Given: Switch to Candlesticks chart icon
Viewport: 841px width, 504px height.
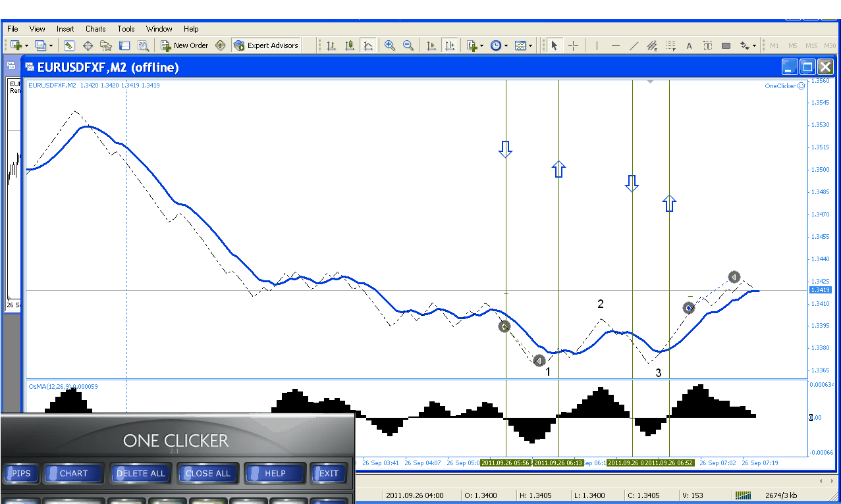Looking at the screenshot, I should 350,45.
